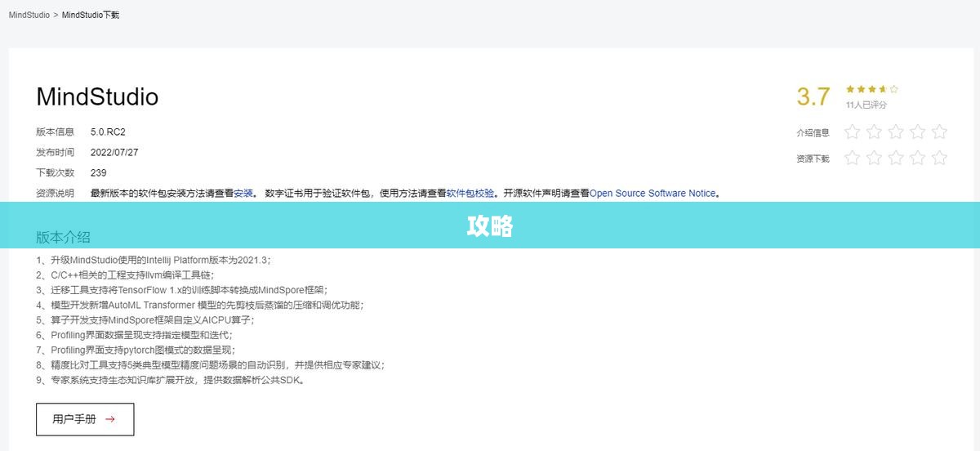980x451 pixels.
Task: Open the Open Source Software Notice link
Action: click(x=653, y=194)
